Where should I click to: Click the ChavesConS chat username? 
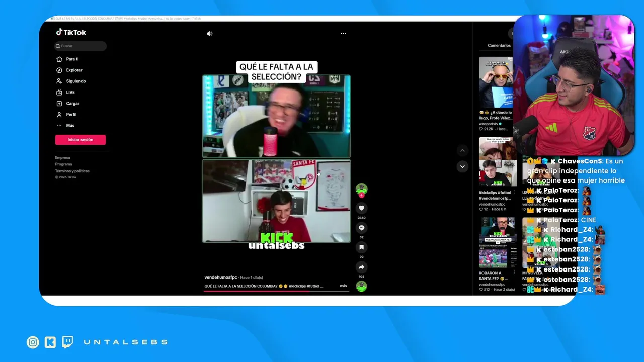pos(580,161)
